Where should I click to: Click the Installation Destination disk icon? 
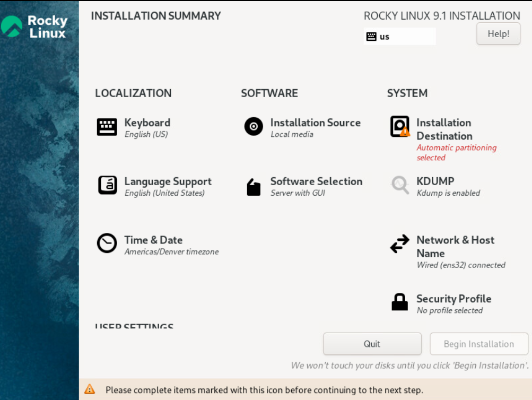tap(400, 127)
